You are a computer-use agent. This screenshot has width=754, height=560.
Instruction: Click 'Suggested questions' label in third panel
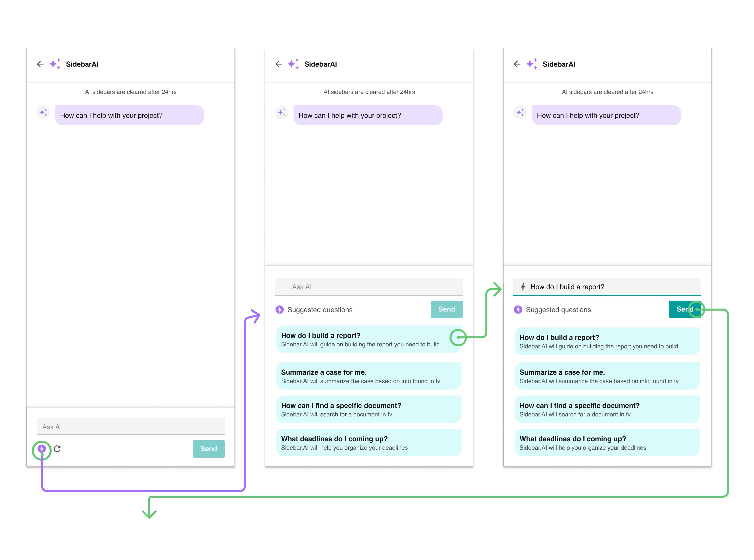click(558, 310)
